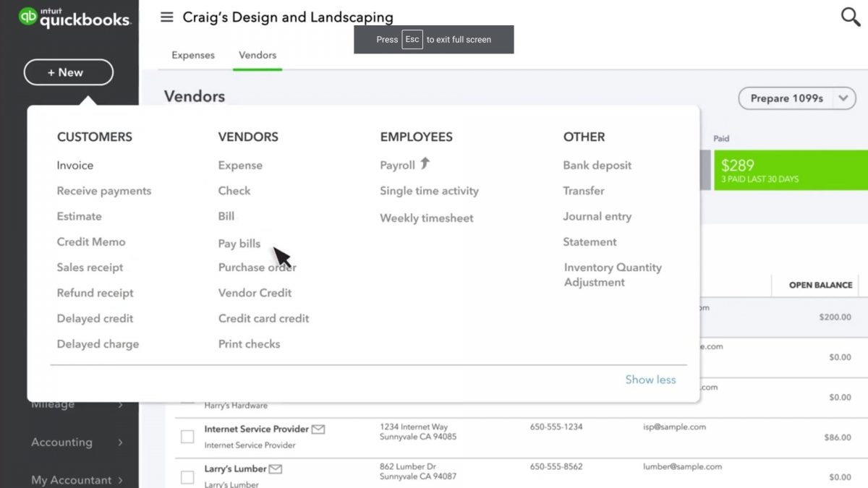
Task: Click the isp@sample.com email address
Action: click(675, 427)
